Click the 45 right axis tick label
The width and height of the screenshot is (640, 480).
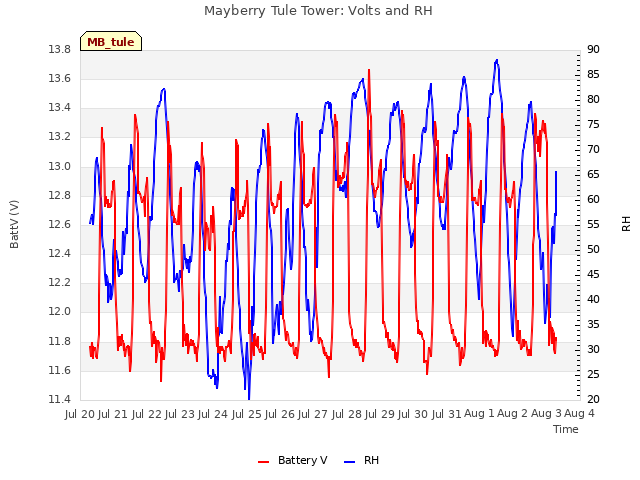pos(593,275)
